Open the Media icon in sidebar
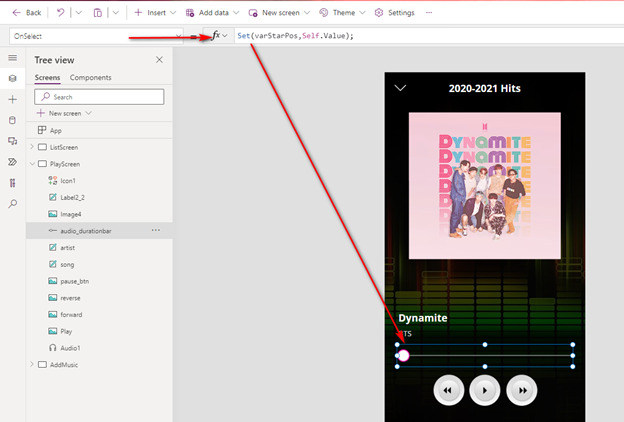 pos(13,141)
